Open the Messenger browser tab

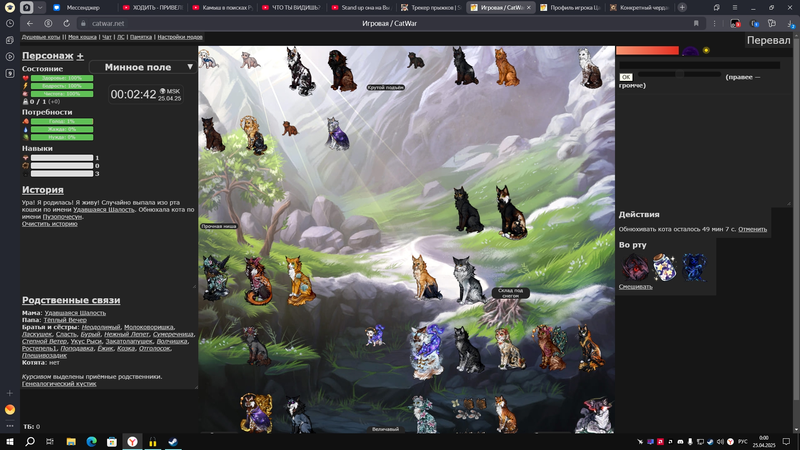(x=82, y=8)
